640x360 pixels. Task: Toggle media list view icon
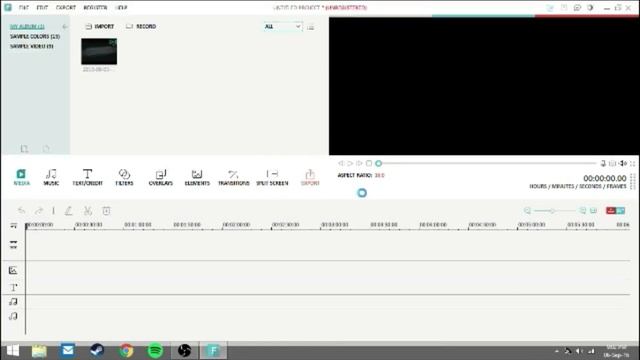(x=311, y=27)
